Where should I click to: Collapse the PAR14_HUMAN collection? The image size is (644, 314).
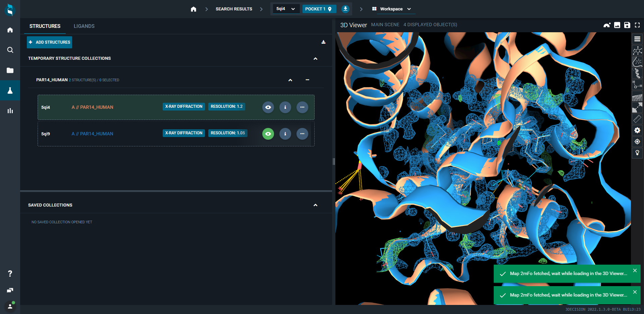(x=290, y=80)
